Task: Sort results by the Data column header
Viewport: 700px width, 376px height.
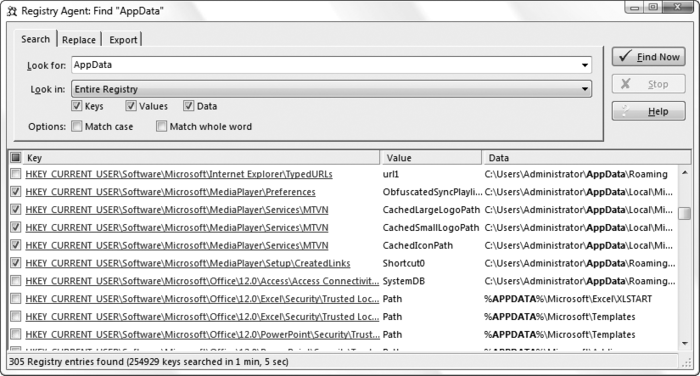Action: 587,158
